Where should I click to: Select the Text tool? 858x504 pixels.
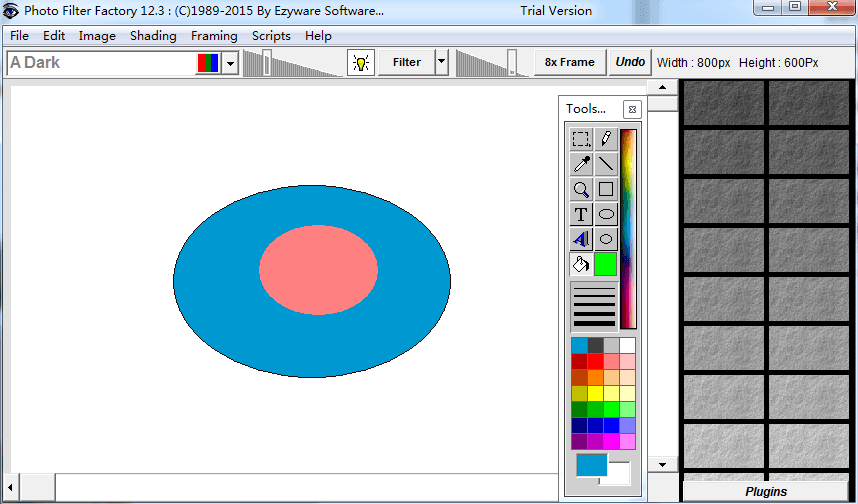click(581, 214)
